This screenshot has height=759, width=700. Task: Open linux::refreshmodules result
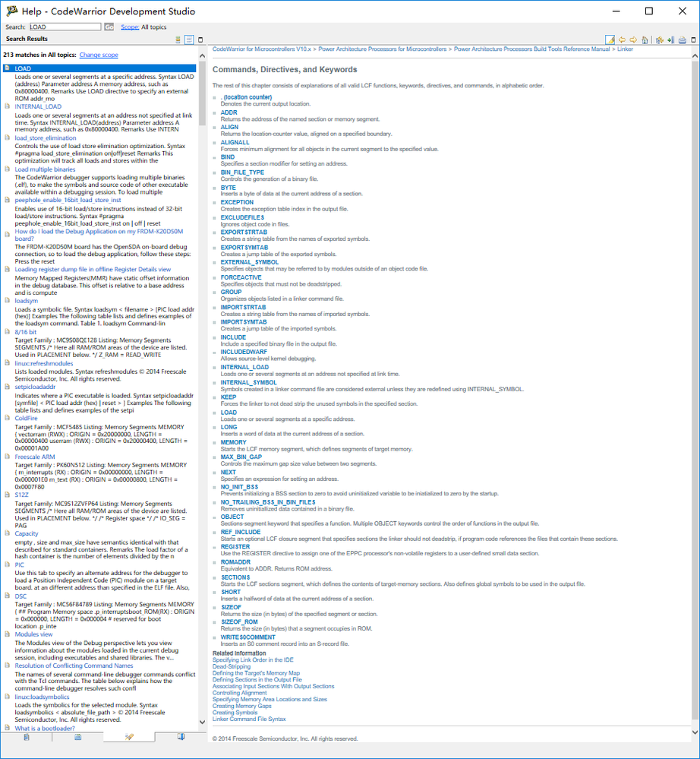click(43, 363)
